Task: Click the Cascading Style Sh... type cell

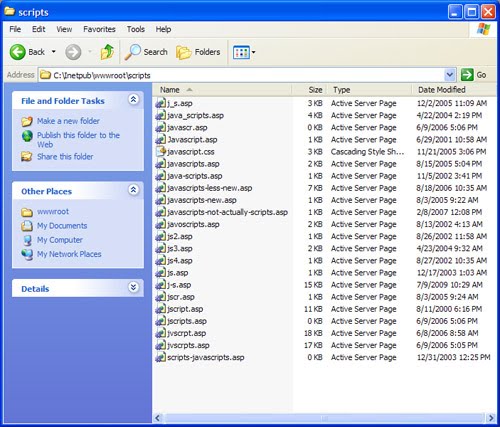Action: tap(367, 152)
